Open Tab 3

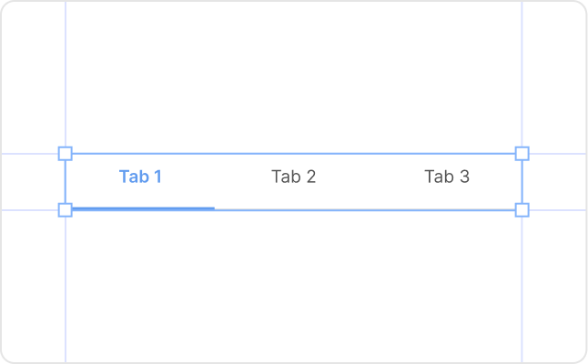click(447, 177)
